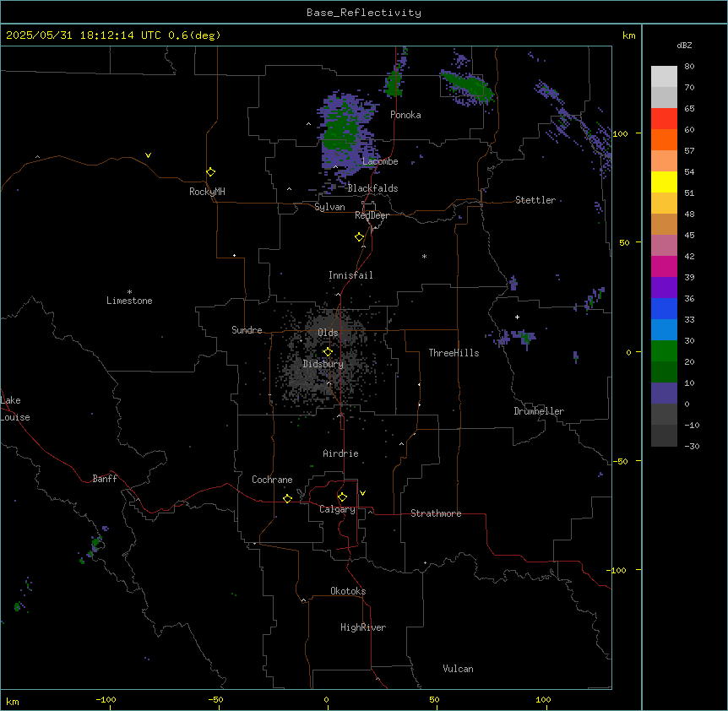Select the yellow V marker northwest of RockyMH
Screen dimensions: 728x711
click(148, 155)
